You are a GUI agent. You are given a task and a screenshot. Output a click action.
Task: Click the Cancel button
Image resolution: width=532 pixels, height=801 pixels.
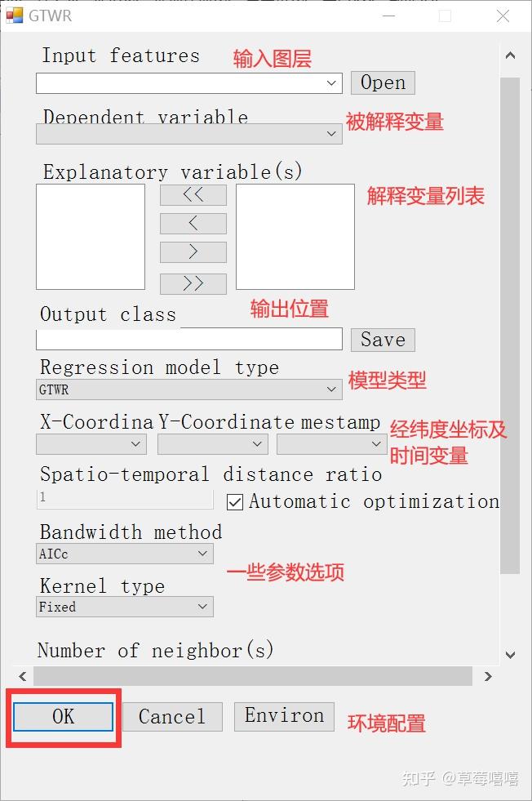[x=171, y=717]
